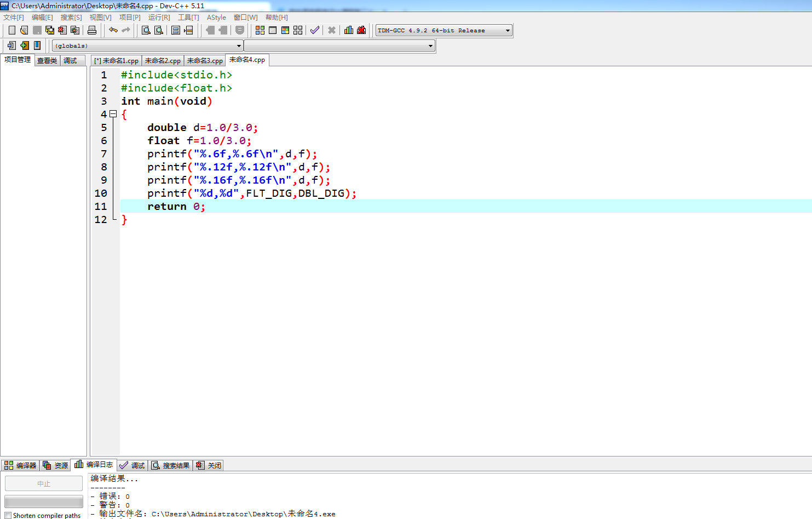Image resolution: width=812 pixels, height=519 pixels.
Task: Switch to the 未命名3.cpp tab
Action: point(205,61)
